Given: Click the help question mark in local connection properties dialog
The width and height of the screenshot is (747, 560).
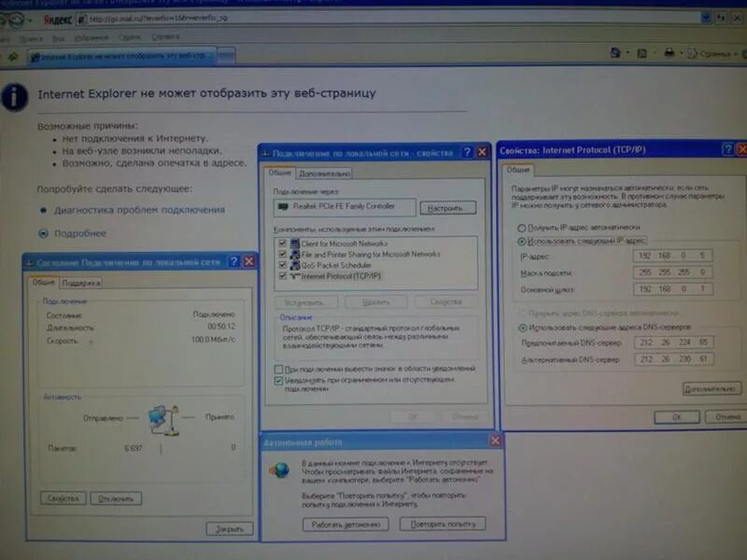Looking at the screenshot, I should (467, 152).
